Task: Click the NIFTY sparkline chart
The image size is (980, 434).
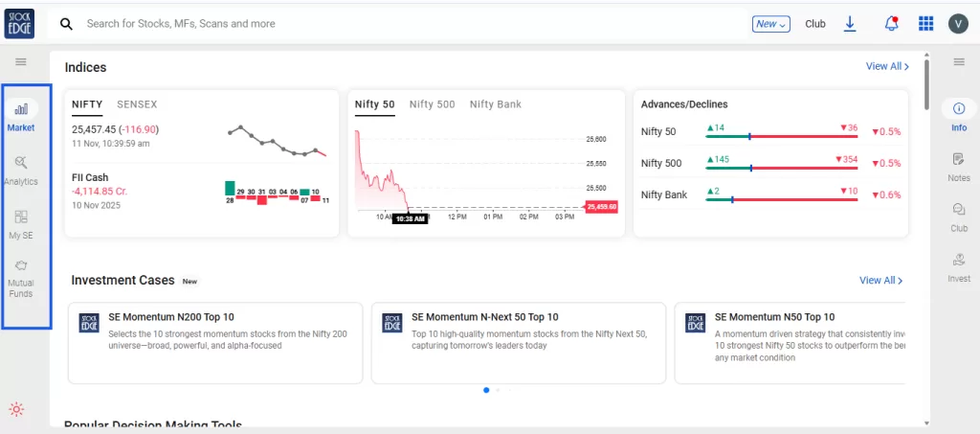Action: click(x=278, y=141)
